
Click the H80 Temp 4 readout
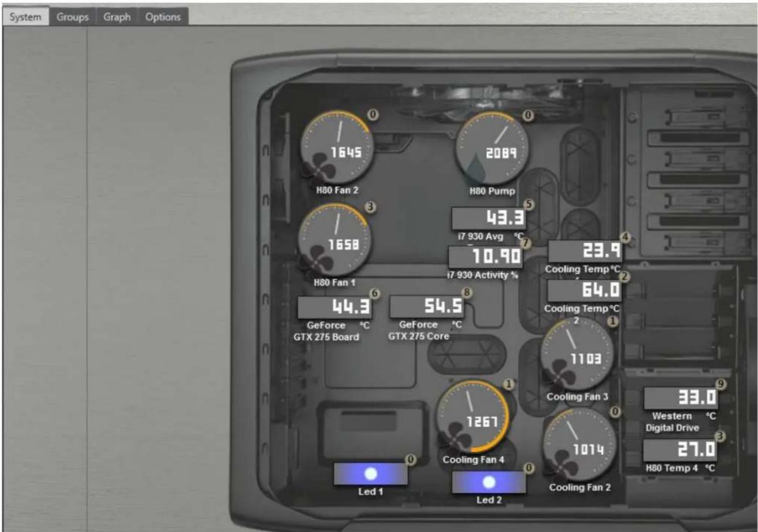pos(680,450)
